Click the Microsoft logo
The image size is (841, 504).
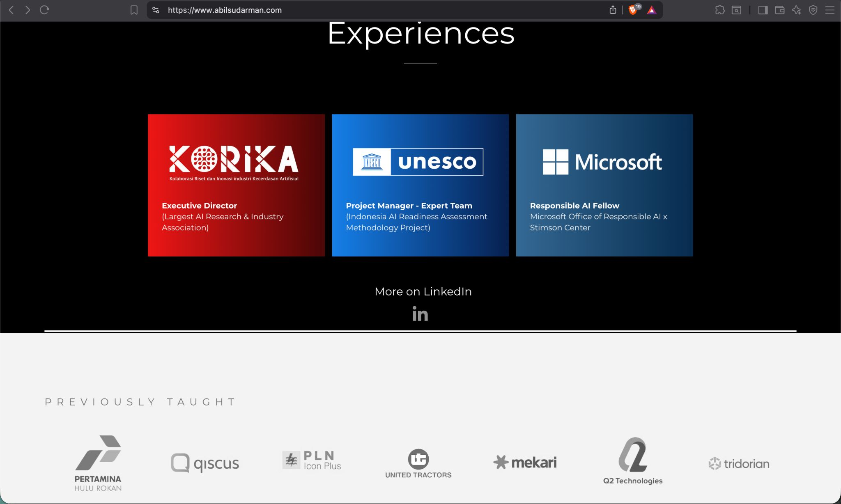pos(602,162)
